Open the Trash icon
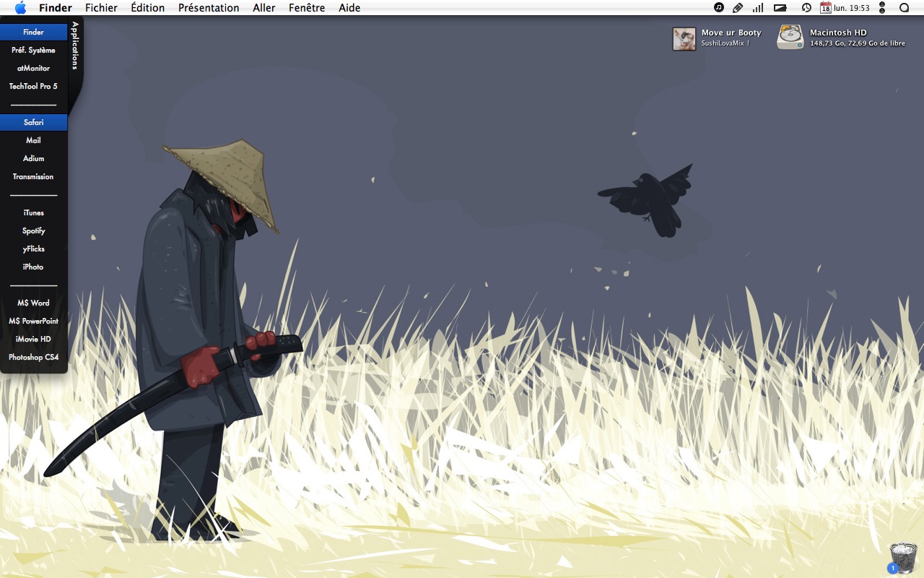This screenshot has width=924, height=578. [903, 558]
